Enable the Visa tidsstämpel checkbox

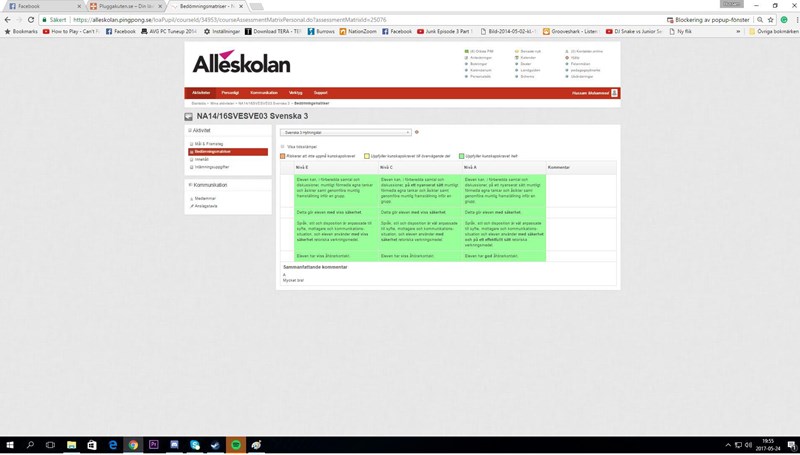tap(283, 146)
